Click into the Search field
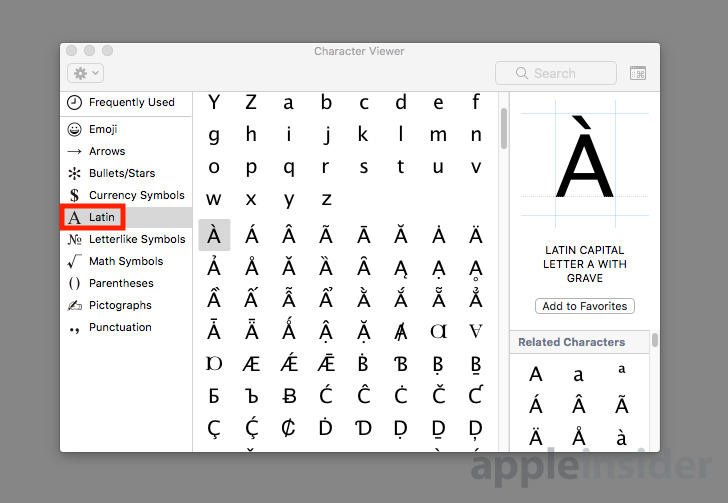The image size is (728, 503). pos(556,73)
